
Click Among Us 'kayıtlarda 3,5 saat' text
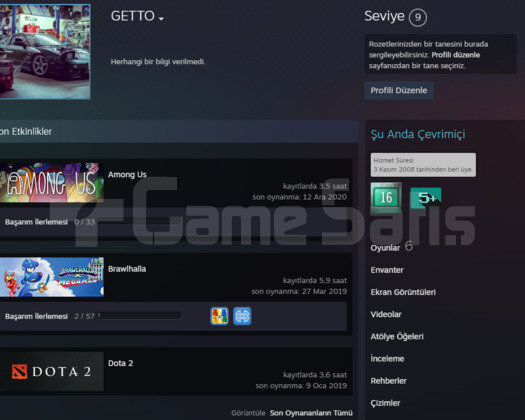(315, 186)
